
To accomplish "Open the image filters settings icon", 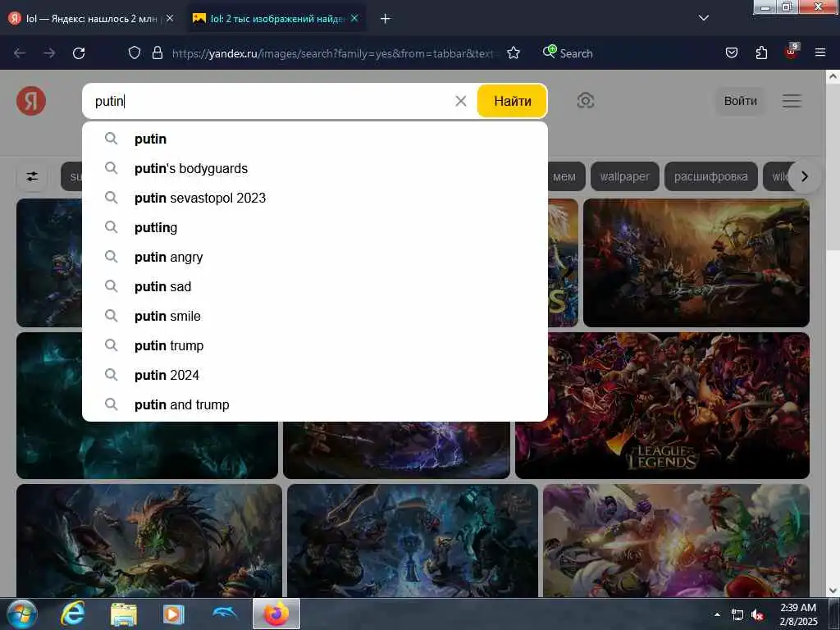I will pos(32,176).
